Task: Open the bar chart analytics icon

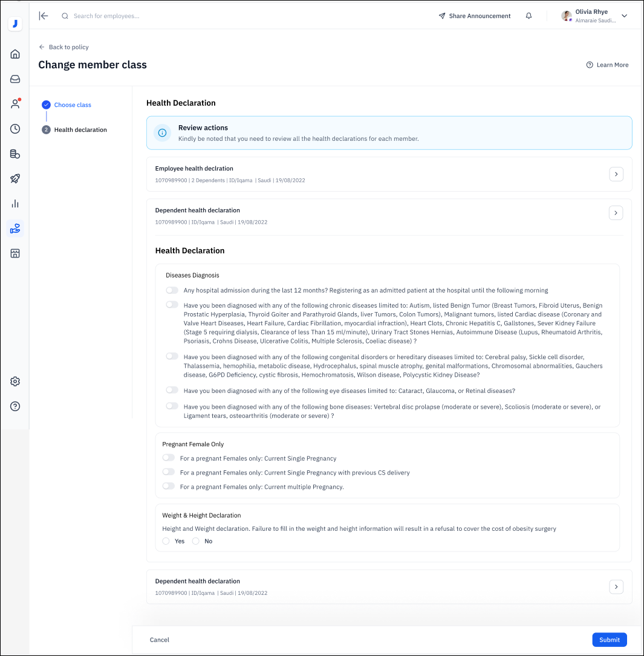Action: click(x=15, y=204)
